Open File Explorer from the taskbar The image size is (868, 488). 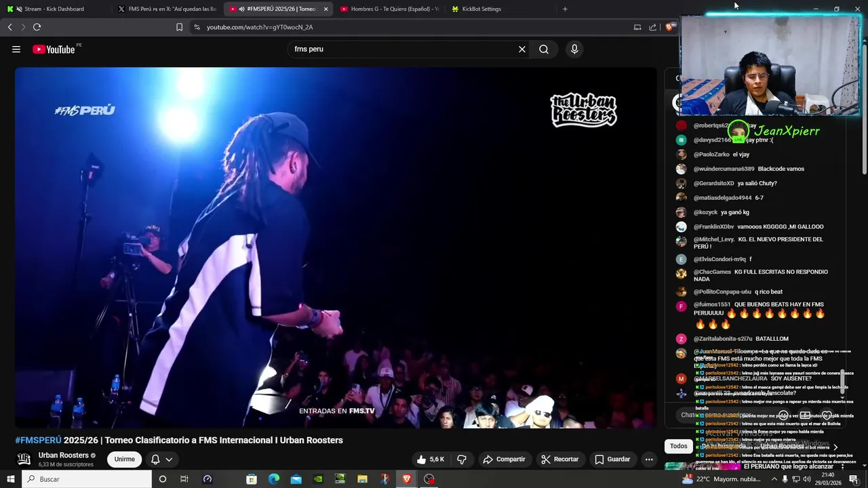point(363,479)
